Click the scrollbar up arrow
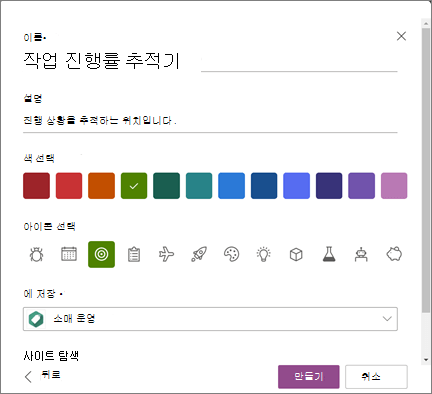This screenshot has width=432, height=394. click(x=426, y=24)
